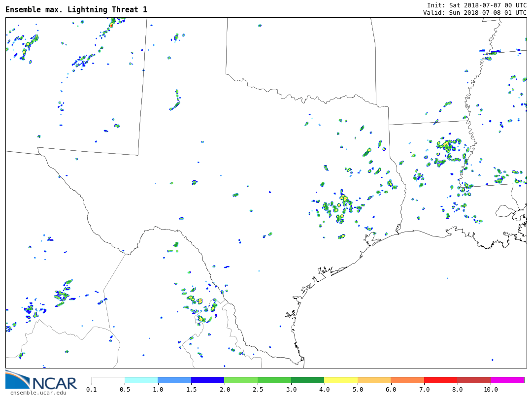Click the 2.0 colorbar tick label
The image size is (532, 399).
pos(225,390)
